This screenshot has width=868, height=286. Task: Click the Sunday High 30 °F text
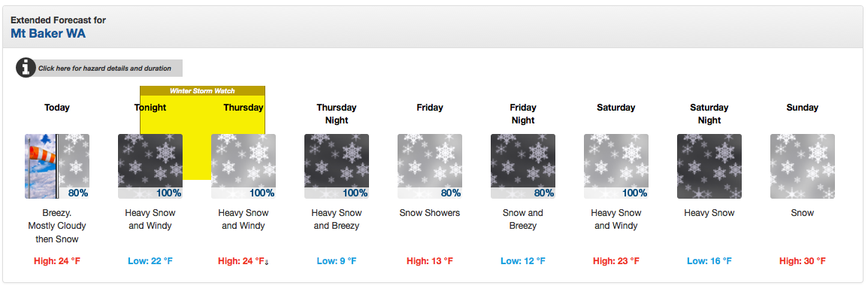[802, 260]
